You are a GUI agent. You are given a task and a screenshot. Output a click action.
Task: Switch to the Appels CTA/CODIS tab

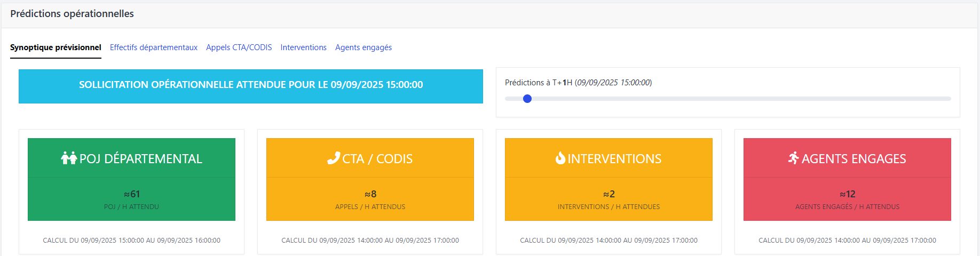[x=239, y=47]
